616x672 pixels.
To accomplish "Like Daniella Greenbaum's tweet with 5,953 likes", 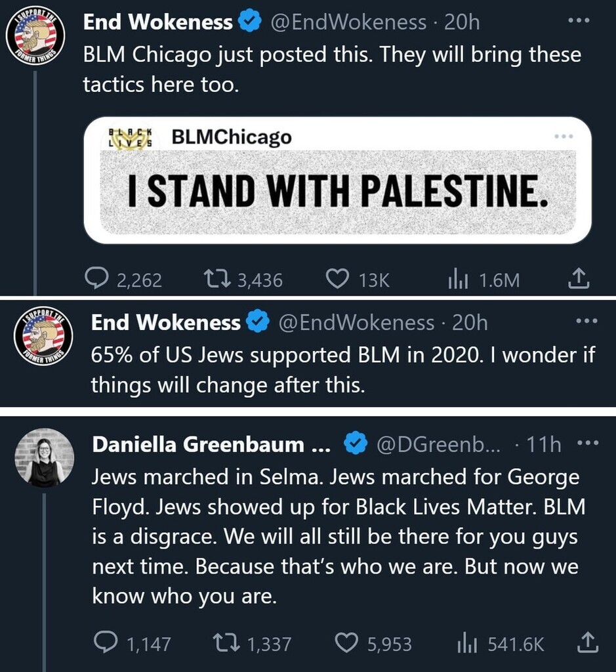I will click(346, 643).
